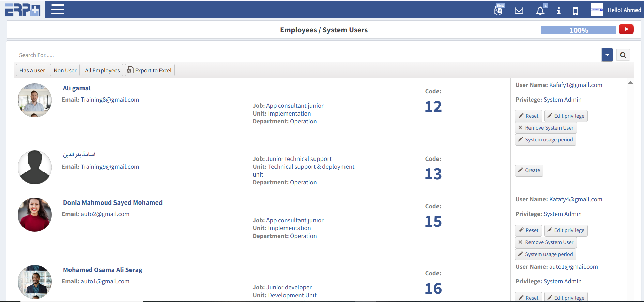Open the mail envelope icon
Image resolution: width=644 pixels, height=302 pixels.
[519, 10]
